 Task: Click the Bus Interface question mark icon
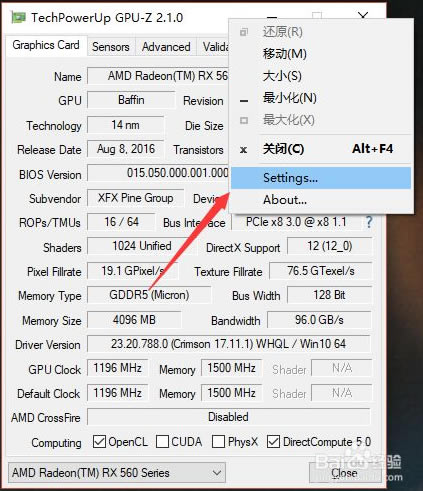[369, 222]
